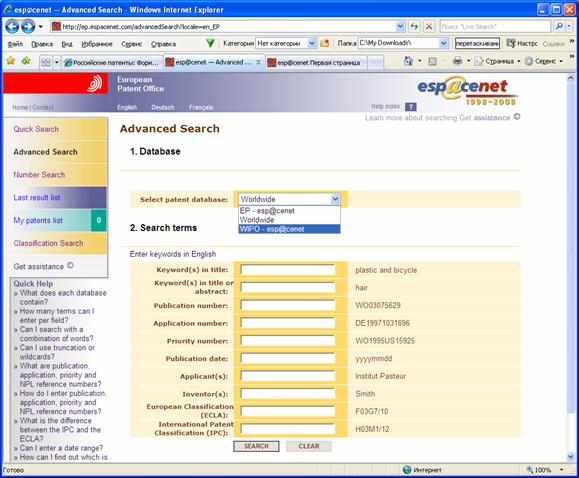This screenshot has width=579, height=478.
Task: Open the Select patent database dropdown arrow
Action: tap(335, 199)
